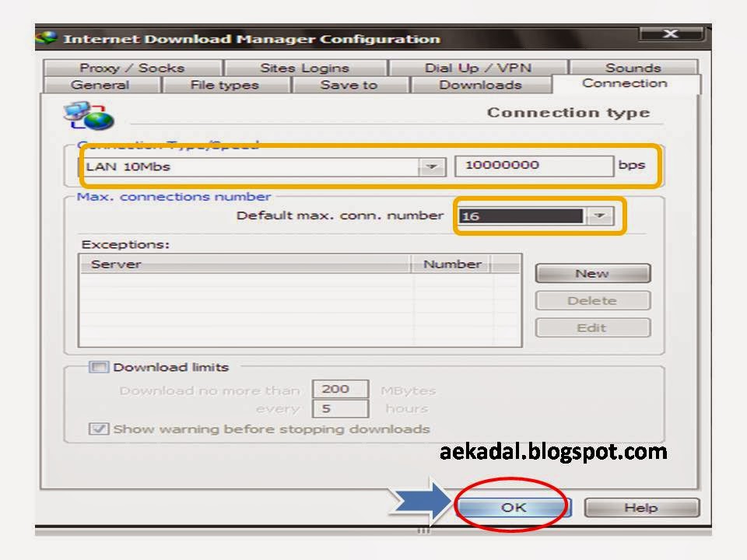Select the Connection tab
Screen dimensions: 747x560
pos(625,83)
